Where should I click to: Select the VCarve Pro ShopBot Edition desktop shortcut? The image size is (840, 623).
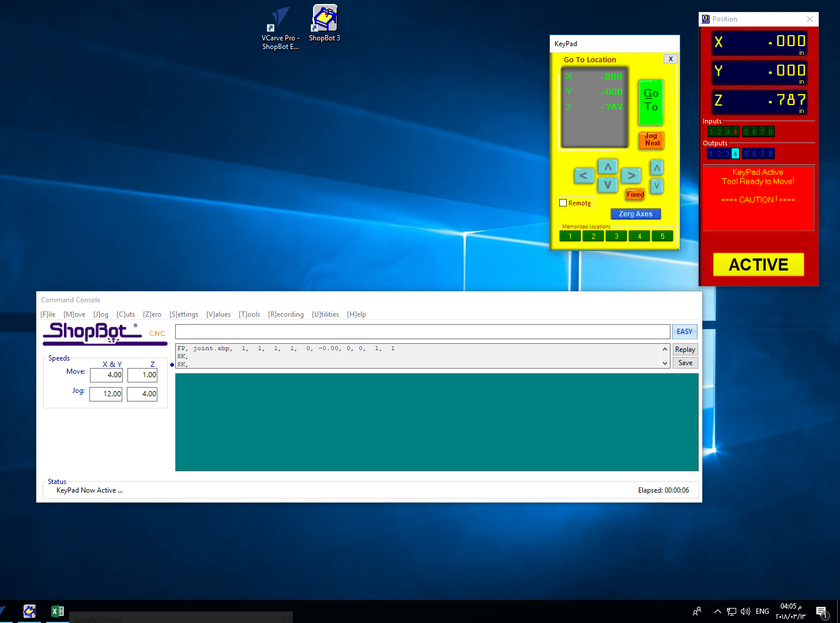coord(280,28)
